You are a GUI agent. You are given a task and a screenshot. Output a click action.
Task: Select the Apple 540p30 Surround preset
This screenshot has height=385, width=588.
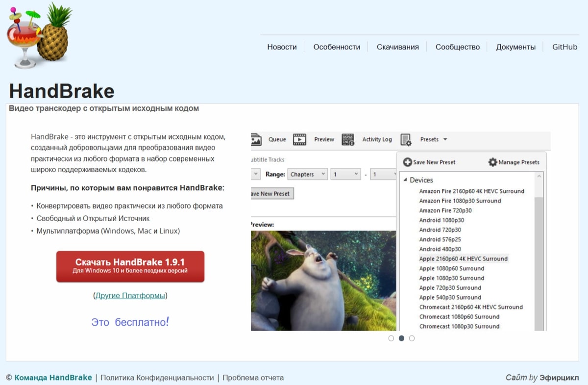[x=450, y=297]
